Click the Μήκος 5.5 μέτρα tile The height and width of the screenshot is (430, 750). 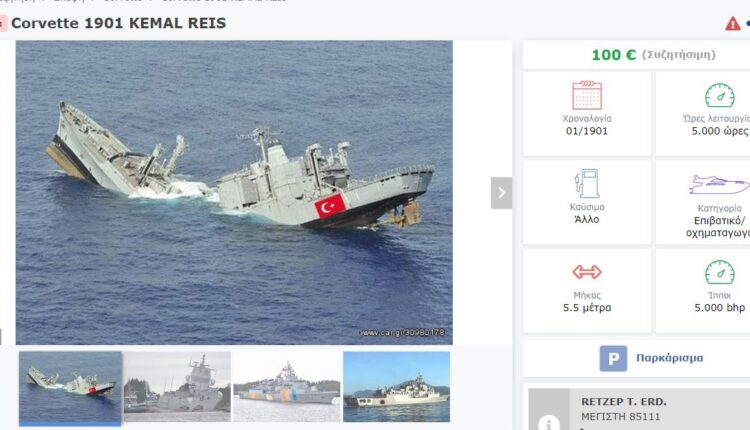[x=587, y=290]
